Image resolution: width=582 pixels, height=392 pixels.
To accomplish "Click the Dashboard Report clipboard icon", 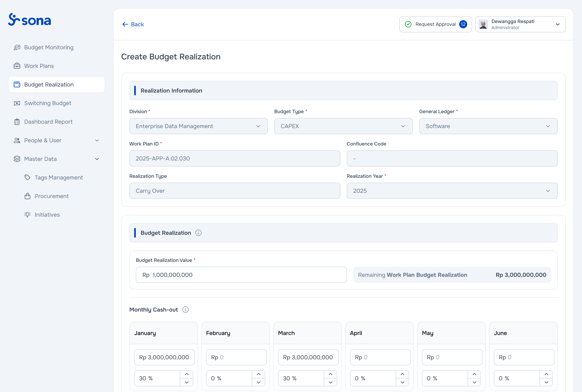I will point(17,122).
